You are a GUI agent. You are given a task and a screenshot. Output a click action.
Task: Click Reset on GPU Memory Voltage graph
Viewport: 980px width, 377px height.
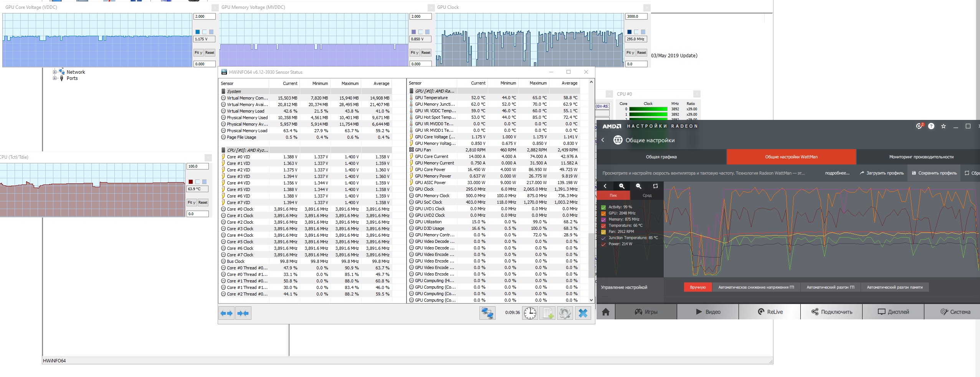pos(426,53)
